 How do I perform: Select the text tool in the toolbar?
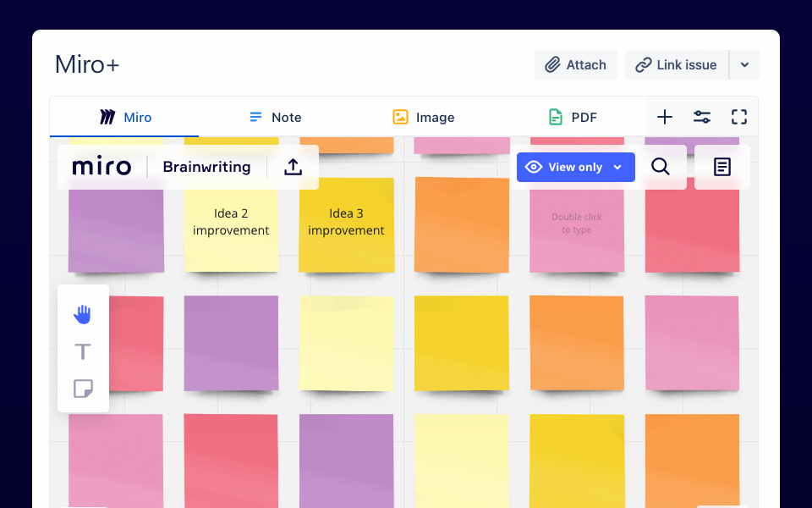point(83,351)
